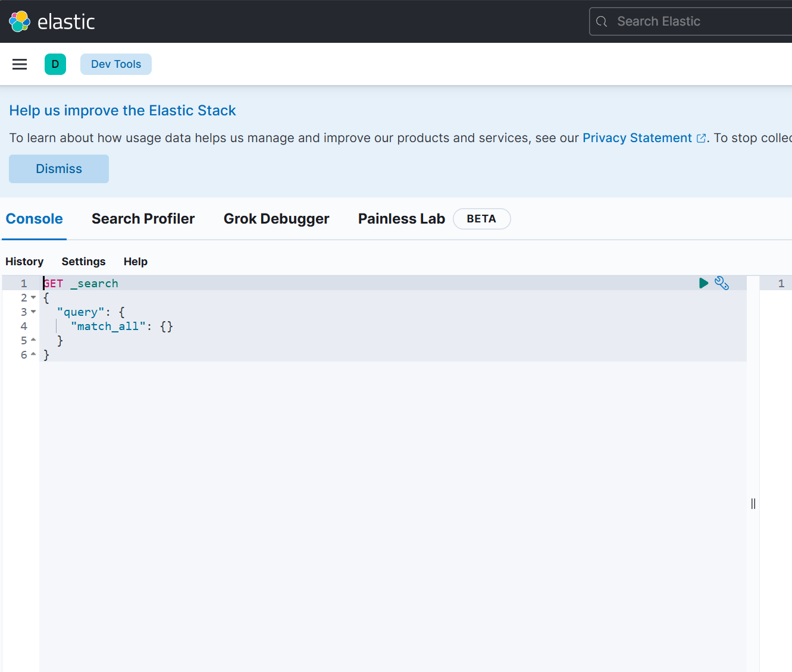Open Privacy Statement external link icon
Screen dimensions: 792x672
click(702, 138)
